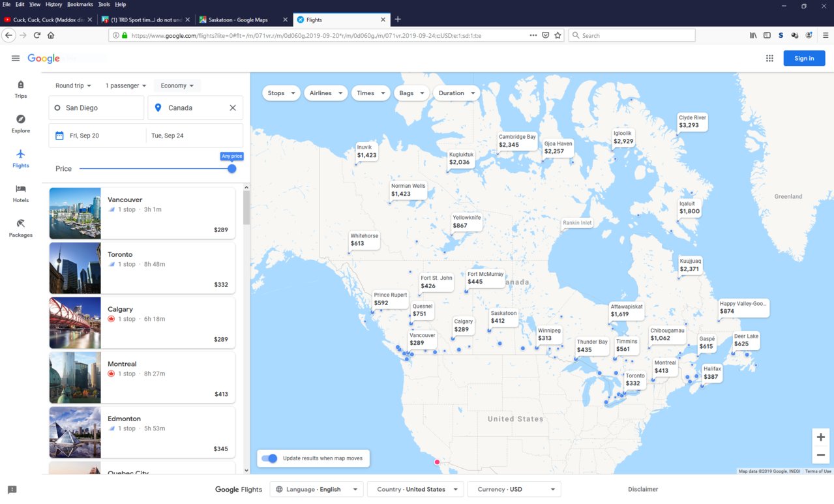
Task: Open the Edmonton flight result card
Action: click(142, 432)
